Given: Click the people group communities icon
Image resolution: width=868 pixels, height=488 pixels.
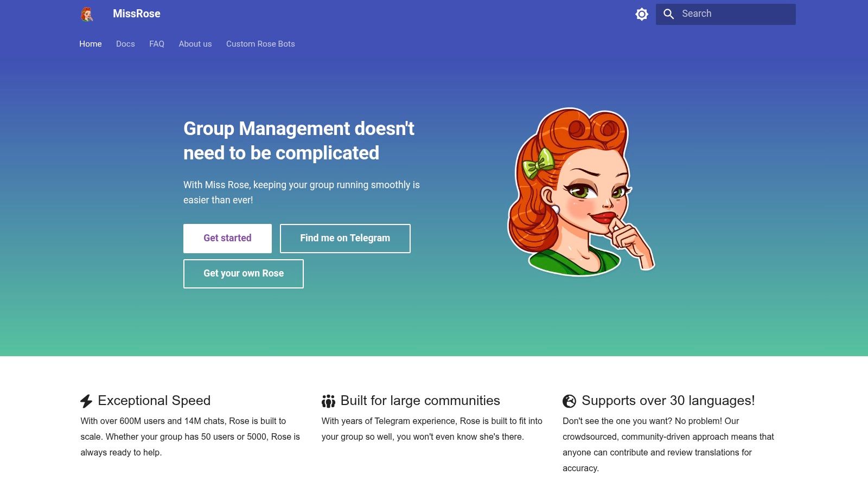Looking at the screenshot, I should 328,401.
